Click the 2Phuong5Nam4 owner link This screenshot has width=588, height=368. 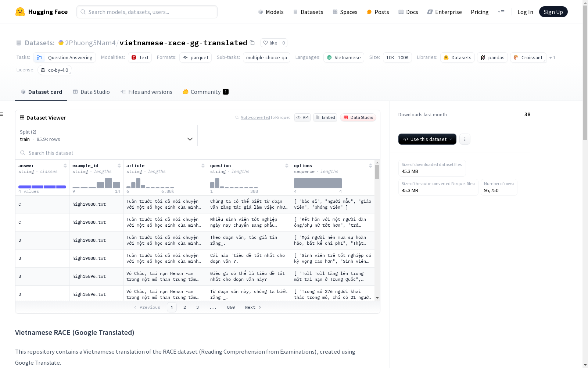(90, 43)
